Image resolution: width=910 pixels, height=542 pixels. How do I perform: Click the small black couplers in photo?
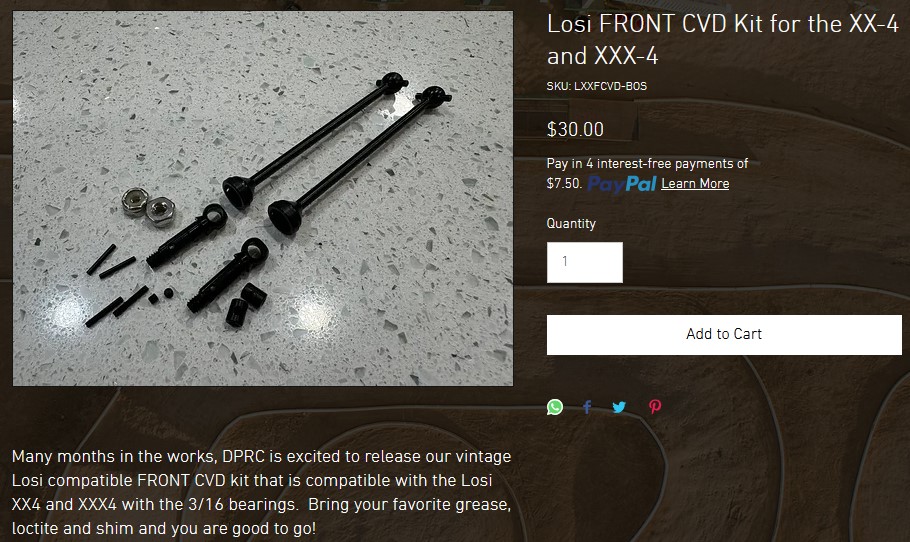point(246,304)
